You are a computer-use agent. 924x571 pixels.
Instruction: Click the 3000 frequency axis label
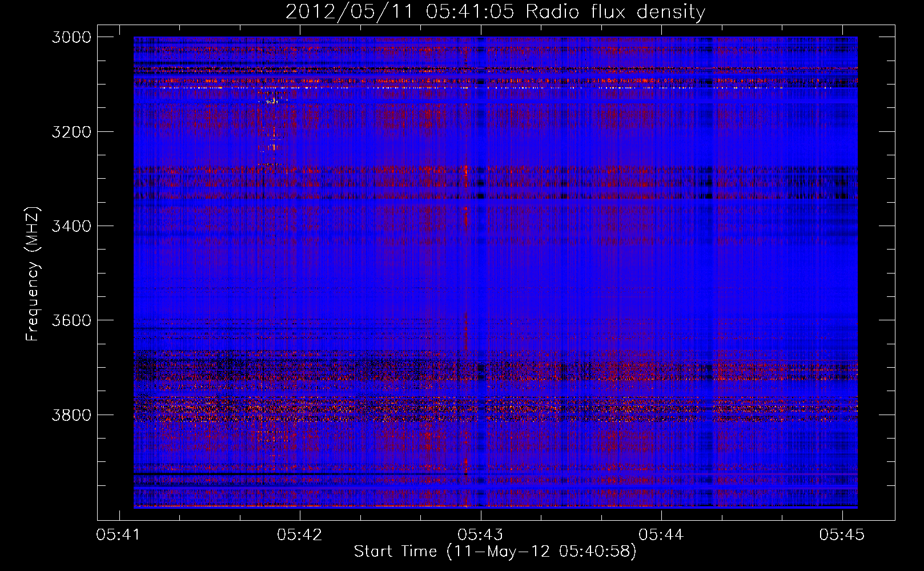71,37
